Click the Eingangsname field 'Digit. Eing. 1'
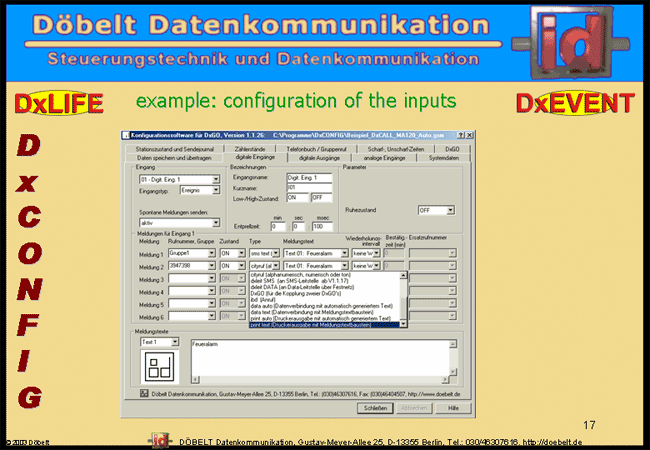This screenshot has width=650, height=450. click(x=309, y=178)
